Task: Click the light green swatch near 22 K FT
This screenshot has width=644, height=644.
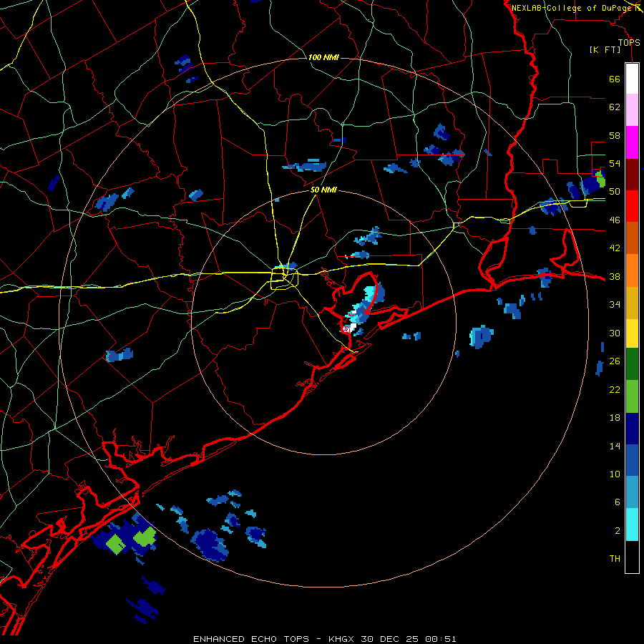Action: click(x=632, y=396)
